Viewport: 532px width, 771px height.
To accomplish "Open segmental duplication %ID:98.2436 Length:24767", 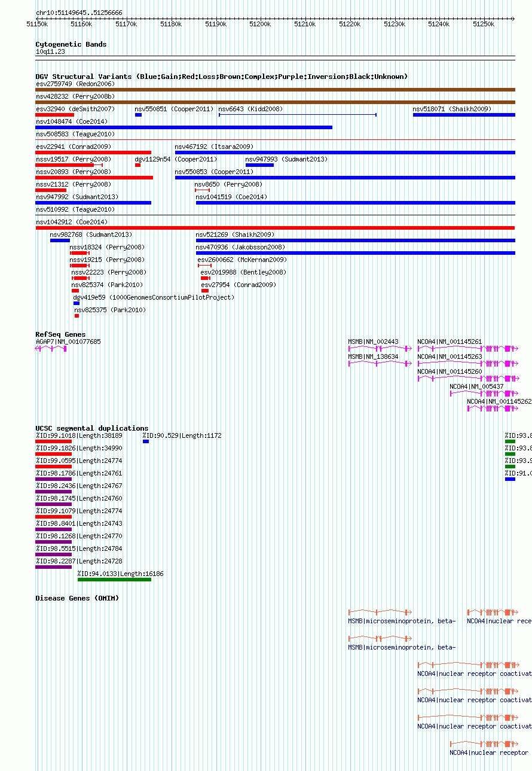I will [54, 491].
